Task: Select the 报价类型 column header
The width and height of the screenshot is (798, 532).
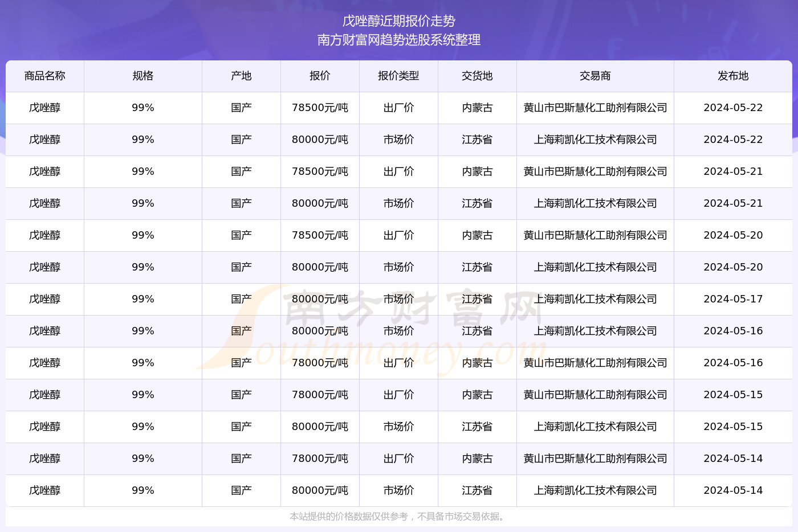Action: [x=399, y=76]
